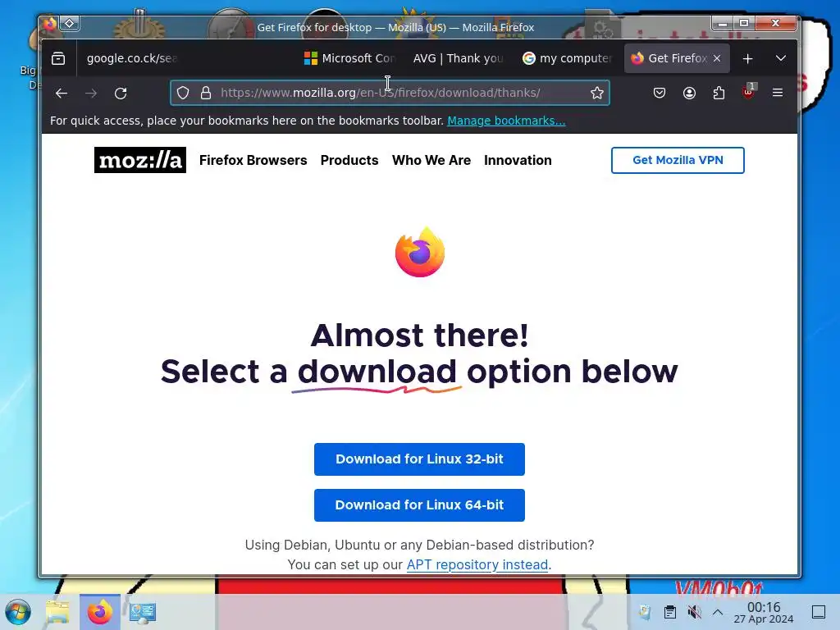Open the uBlock Origin extension icon
840x630 pixels.
pyautogui.click(x=748, y=92)
